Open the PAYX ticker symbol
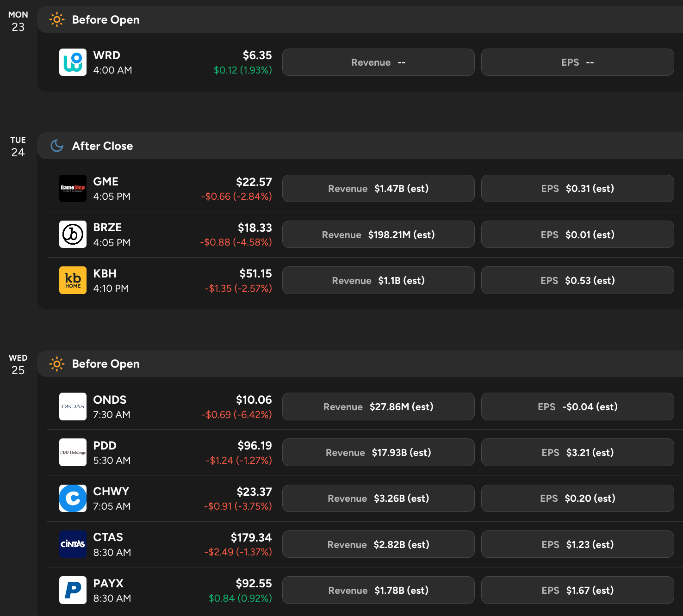This screenshot has width=683, height=616. (x=108, y=584)
